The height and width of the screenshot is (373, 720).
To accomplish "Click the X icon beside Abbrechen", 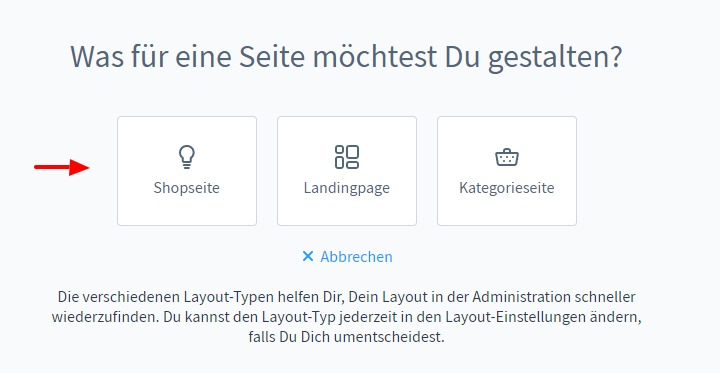I will point(308,256).
